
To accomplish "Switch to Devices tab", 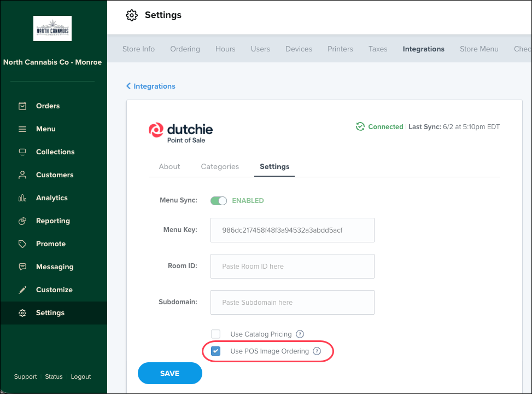I will pos(299,49).
